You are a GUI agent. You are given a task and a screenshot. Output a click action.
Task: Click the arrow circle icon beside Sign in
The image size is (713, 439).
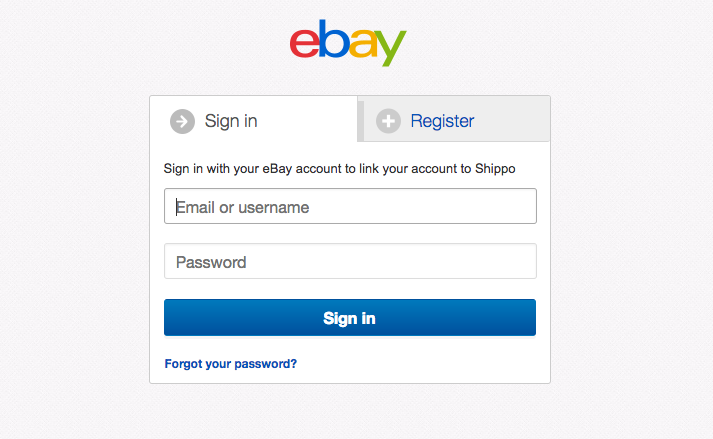click(x=182, y=121)
